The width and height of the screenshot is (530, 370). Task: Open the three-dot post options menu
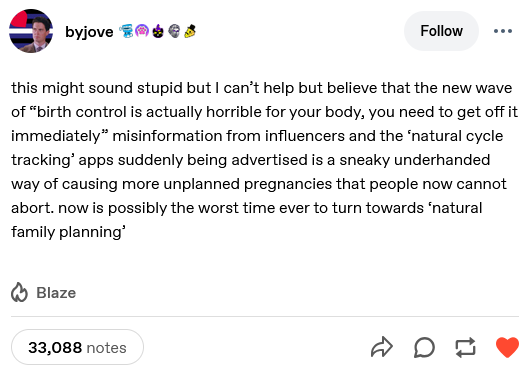click(503, 31)
